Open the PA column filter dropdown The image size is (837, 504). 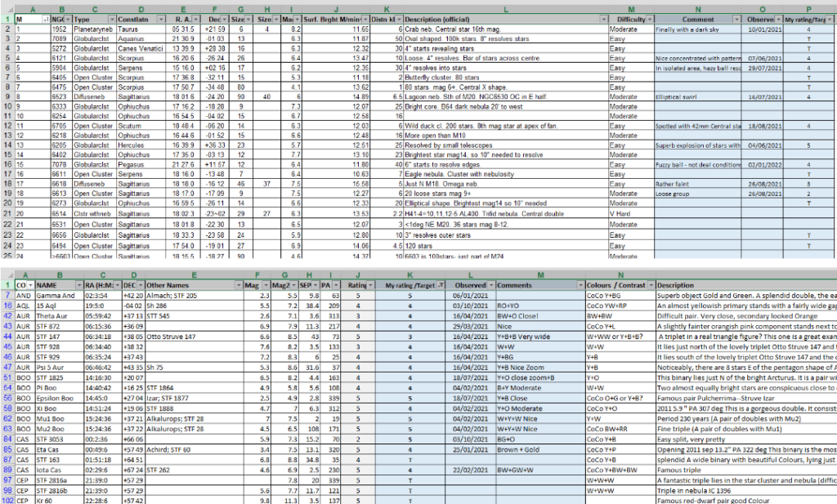pyautogui.click(x=336, y=285)
